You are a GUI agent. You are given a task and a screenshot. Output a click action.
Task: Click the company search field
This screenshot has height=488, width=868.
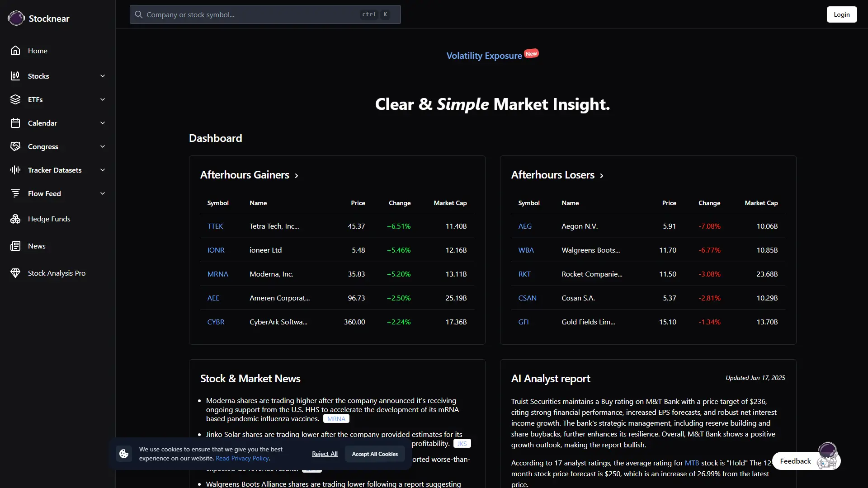pyautogui.click(x=265, y=14)
